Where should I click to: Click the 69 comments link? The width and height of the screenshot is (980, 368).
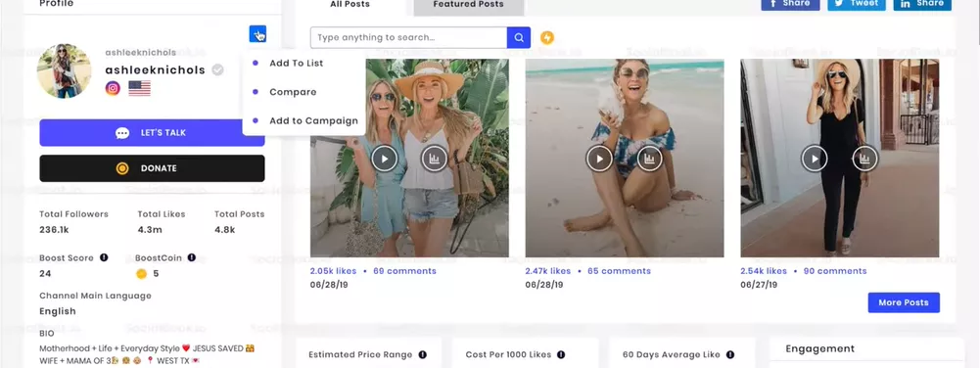coord(404,271)
